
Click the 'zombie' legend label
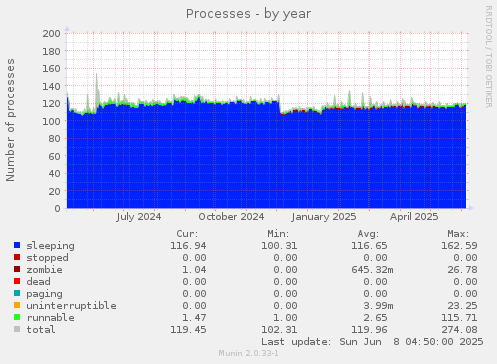[44, 270]
